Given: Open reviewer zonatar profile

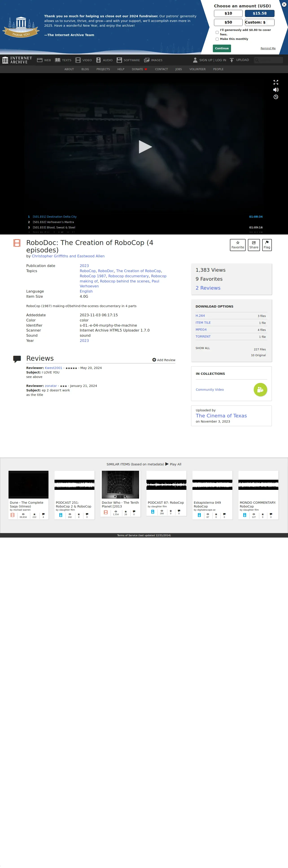Looking at the screenshot, I should [x=51, y=386].
